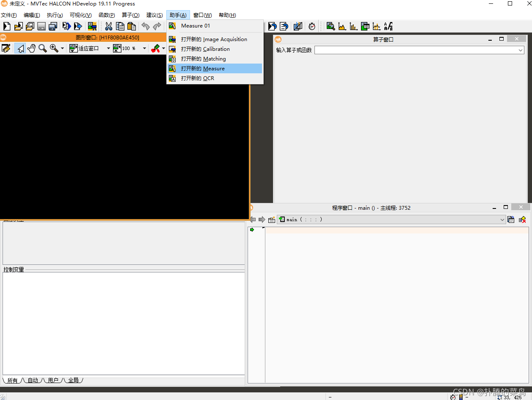Choose 打开新的 OCR menu entry
This screenshot has width=532, height=400.
point(215,78)
